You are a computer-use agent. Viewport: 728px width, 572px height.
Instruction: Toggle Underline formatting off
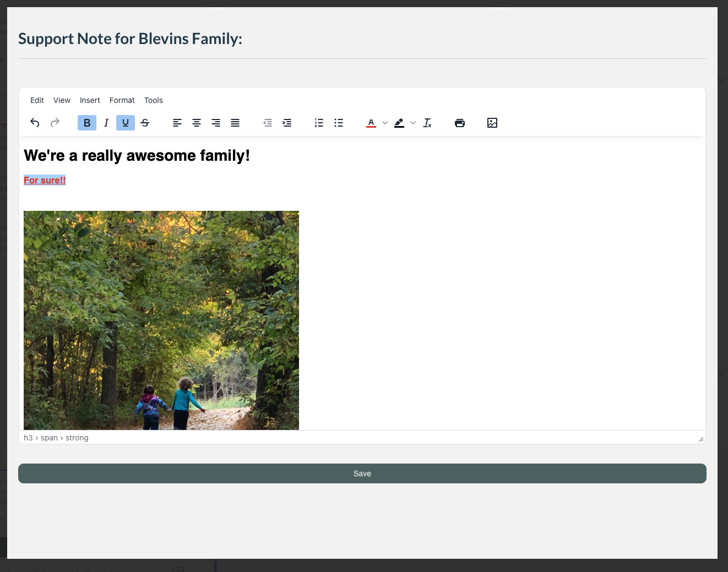pyautogui.click(x=126, y=123)
